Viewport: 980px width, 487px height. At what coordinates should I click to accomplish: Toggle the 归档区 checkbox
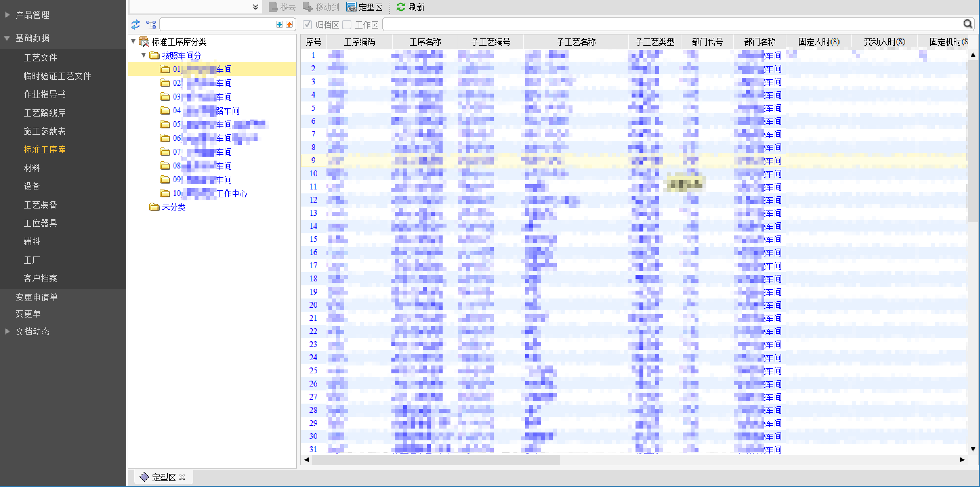[x=307, y=25]
